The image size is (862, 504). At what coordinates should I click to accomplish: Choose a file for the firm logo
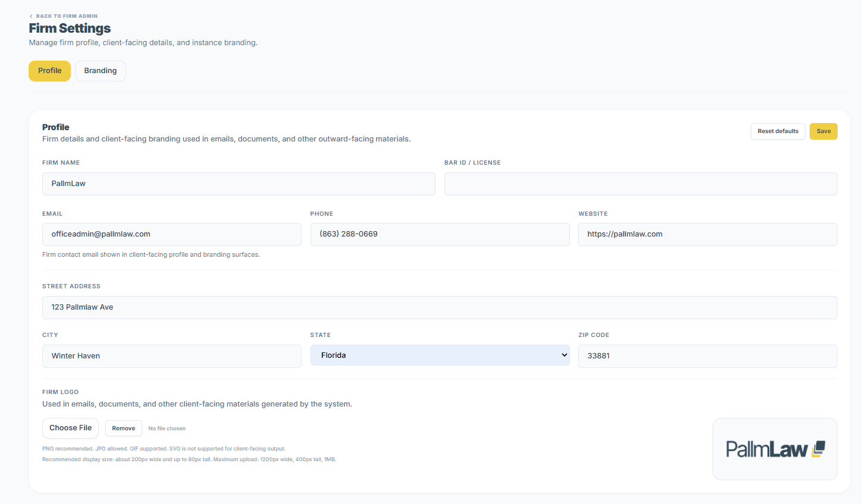70,428
